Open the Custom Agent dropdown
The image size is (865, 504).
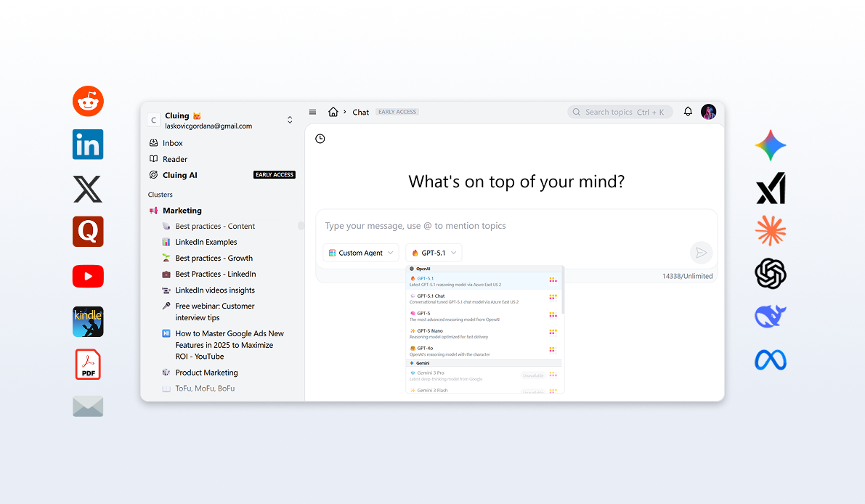coord(361,252)
